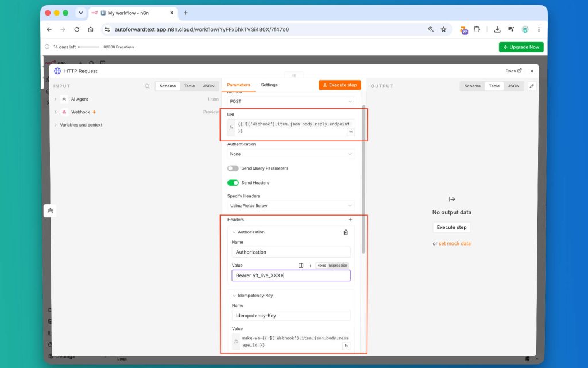This screenshot has height=368, width=588.
Task: Click the Authorization Name input field
Action: 291,252
